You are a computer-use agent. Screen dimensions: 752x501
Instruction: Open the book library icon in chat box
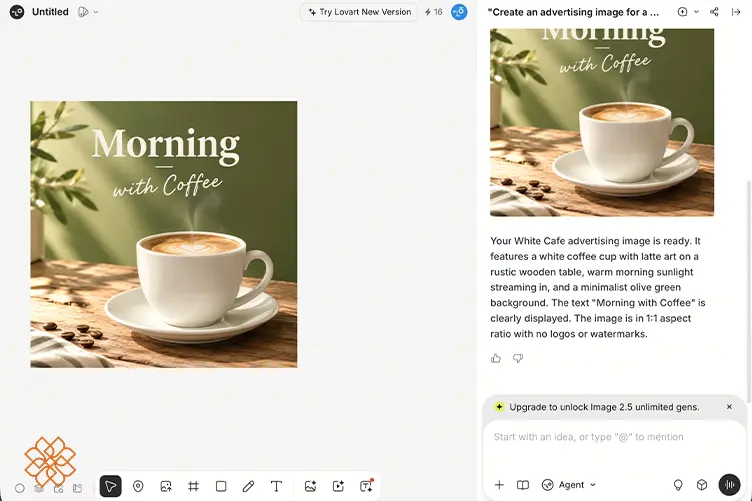[x=523, y=485]
